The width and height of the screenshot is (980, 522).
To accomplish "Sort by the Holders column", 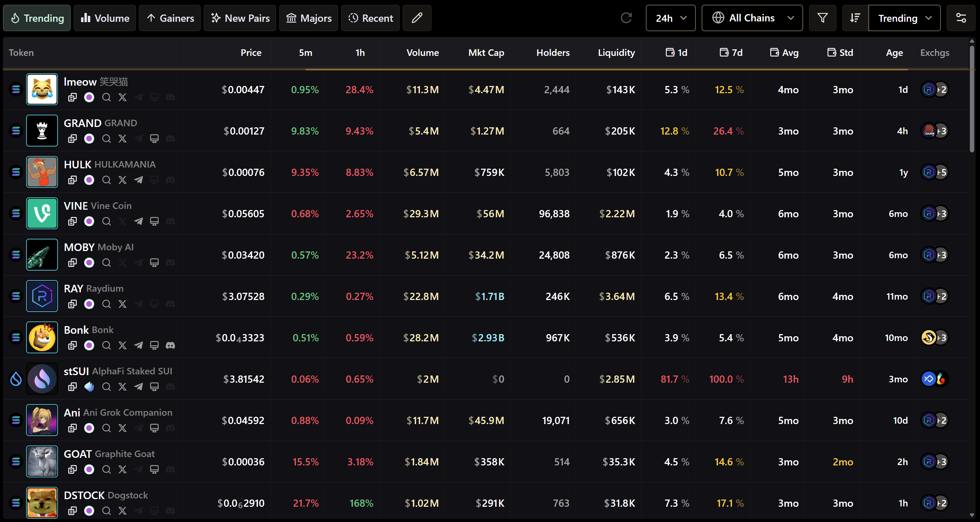I will click(553, 53).
